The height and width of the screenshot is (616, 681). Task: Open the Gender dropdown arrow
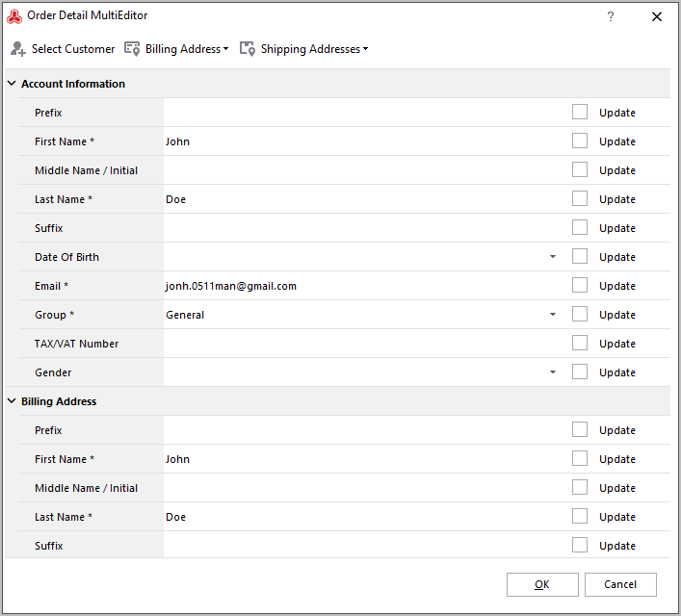click(553, 372)
